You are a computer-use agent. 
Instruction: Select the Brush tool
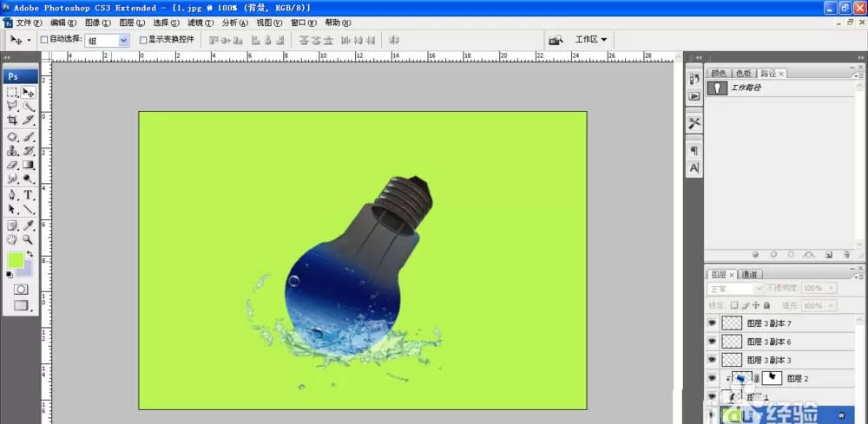(29, 136)
